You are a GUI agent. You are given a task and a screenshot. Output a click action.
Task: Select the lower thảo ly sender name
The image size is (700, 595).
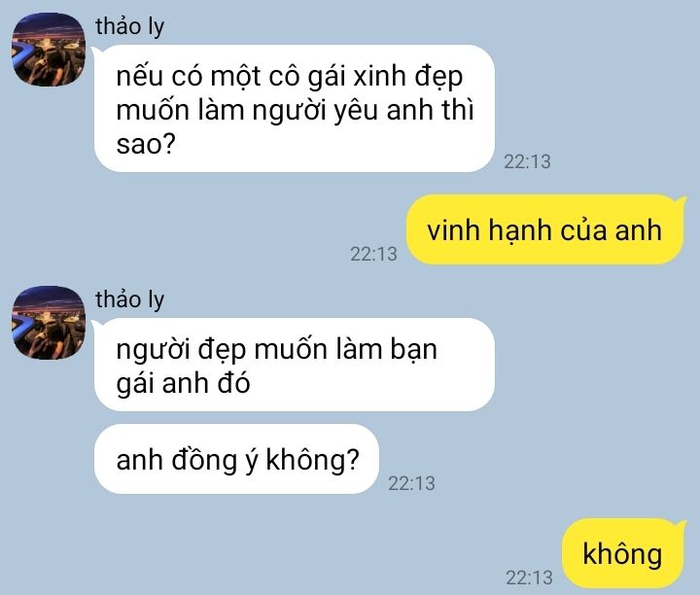pos(130,299)
